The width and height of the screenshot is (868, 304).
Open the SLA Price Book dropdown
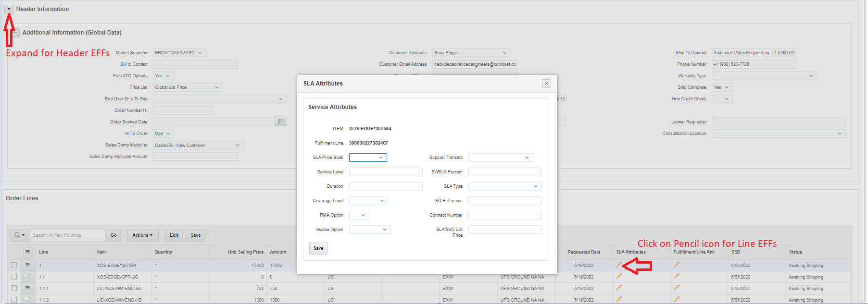368,158
